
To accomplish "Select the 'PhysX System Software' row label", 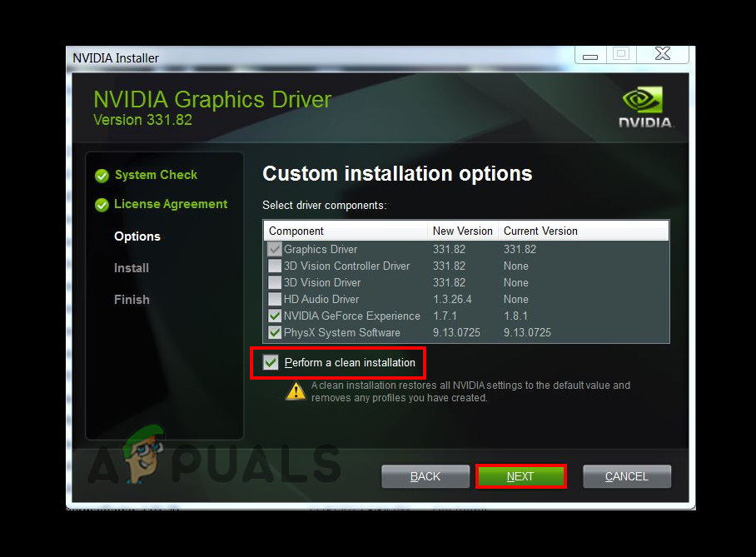I will (x=342, y=333).
